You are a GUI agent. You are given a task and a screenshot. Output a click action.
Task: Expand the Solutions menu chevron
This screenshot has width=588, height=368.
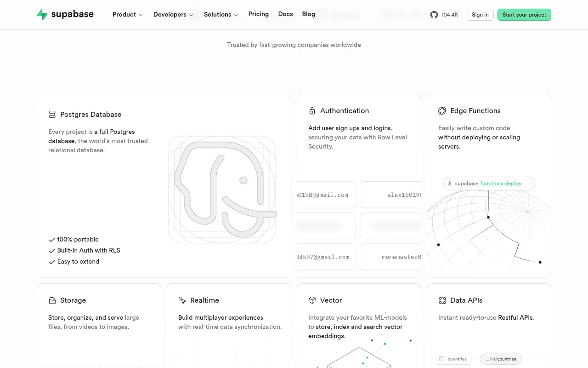[x=236, y=15]
